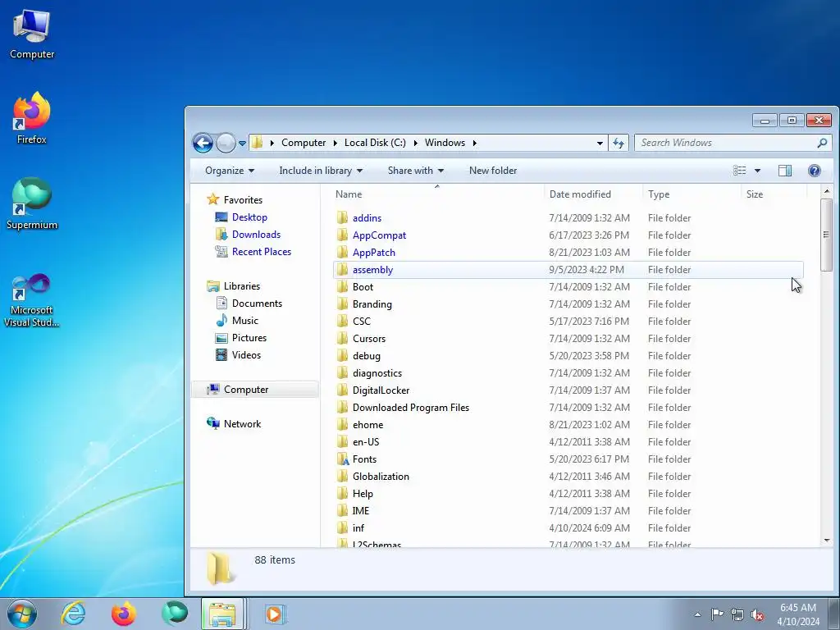Select Local Disk (C:) in the breadcrumb

pyautogui.click(x=375, y=143)
